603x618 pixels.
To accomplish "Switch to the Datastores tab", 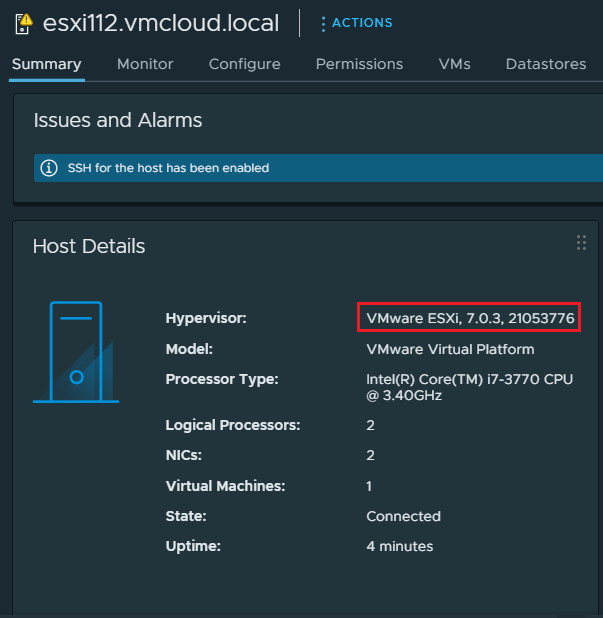I will (x=545, y=64).
